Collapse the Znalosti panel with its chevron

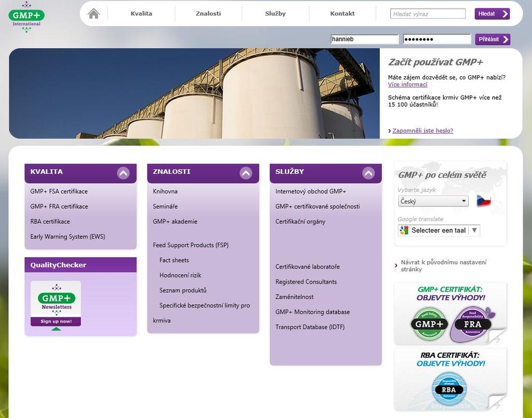click(x=246, y=173)
